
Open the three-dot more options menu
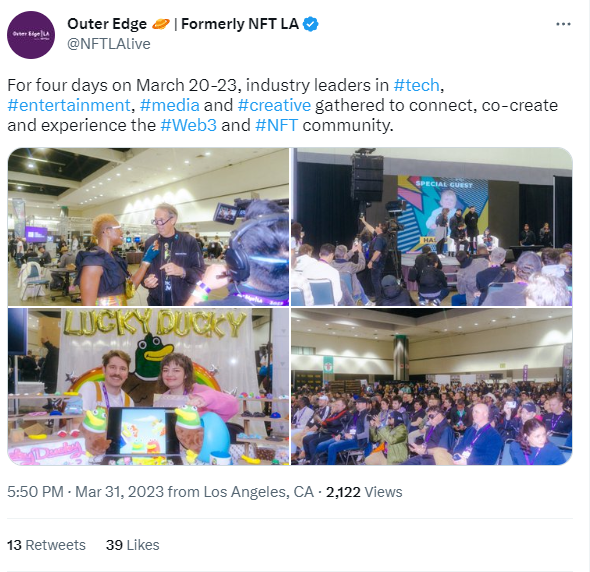tap(563, 24)
